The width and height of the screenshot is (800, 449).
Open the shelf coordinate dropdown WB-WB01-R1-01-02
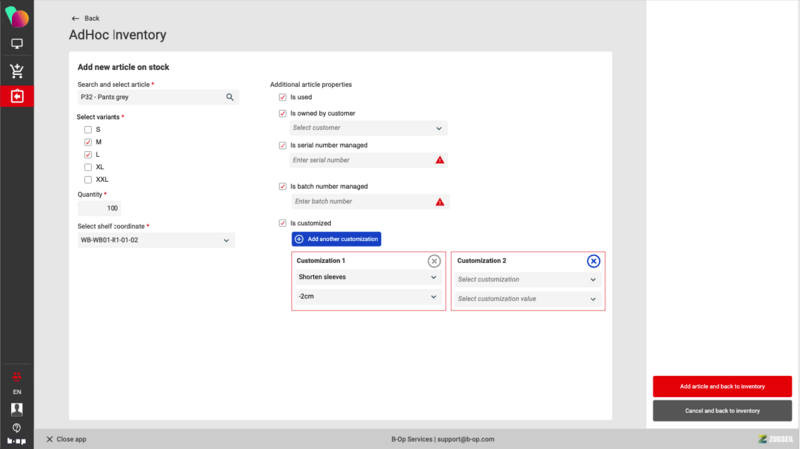tap(156, 240)
